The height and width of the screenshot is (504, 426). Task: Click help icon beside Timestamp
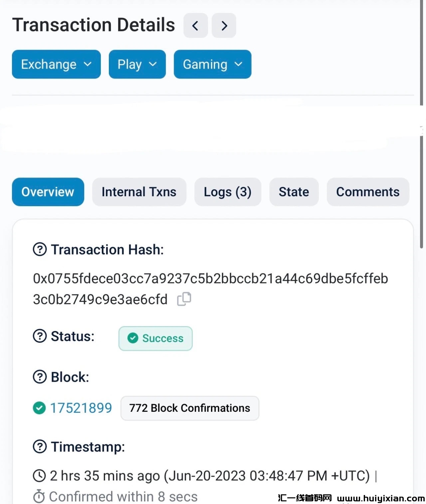pyautogui.click(x=40, y=446)
